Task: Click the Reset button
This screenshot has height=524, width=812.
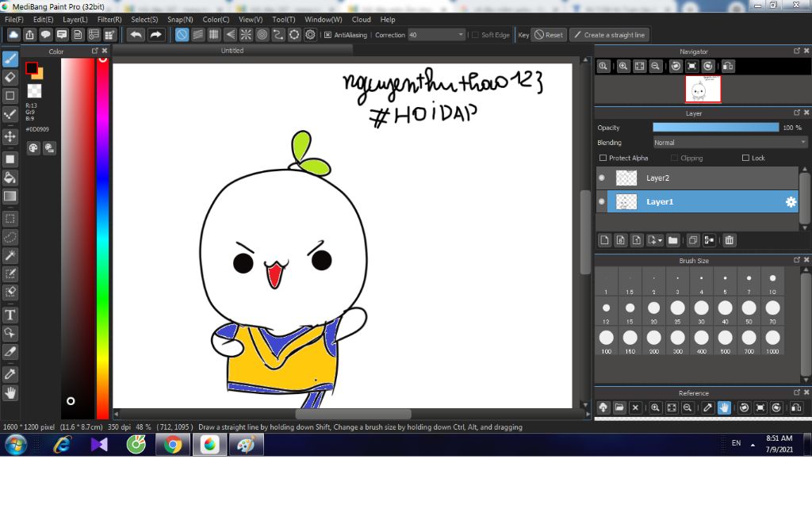Action: coord(549,35)
